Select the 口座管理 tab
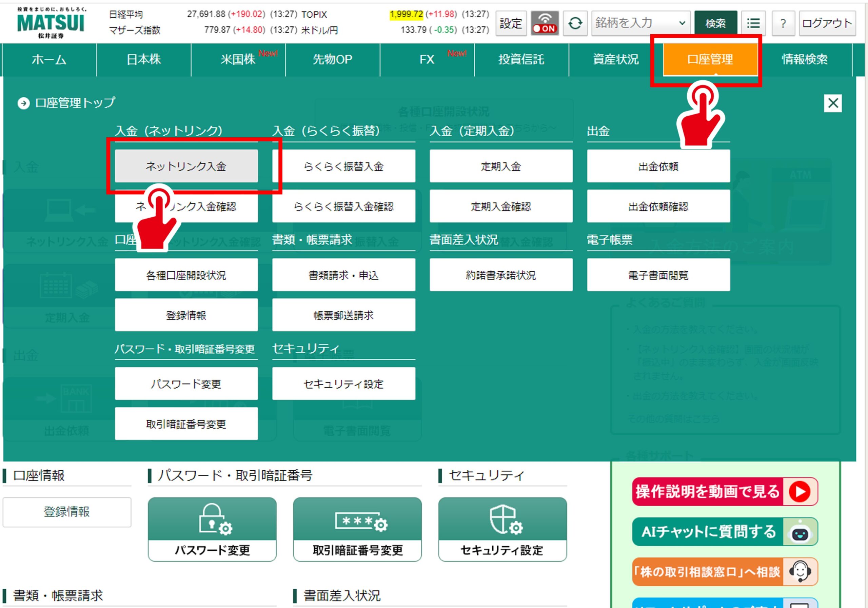 (710, 59)
